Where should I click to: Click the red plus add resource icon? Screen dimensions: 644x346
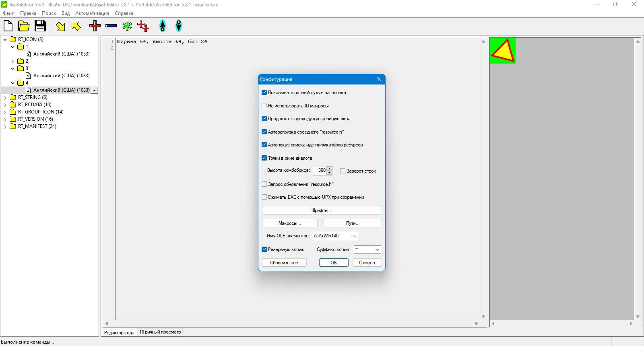pyautogui.click(x=95, y=26)
